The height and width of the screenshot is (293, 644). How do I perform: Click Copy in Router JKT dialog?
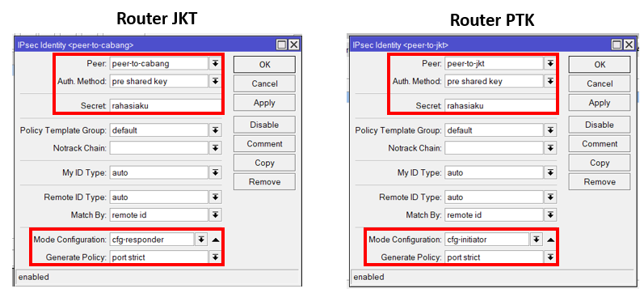point(264,163)
